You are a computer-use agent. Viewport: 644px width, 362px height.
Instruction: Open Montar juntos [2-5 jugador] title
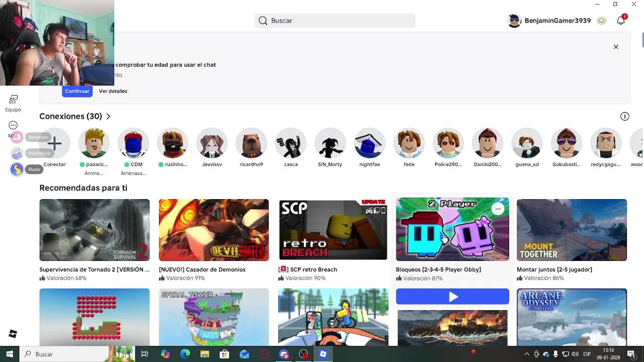(x=554, y=269)
